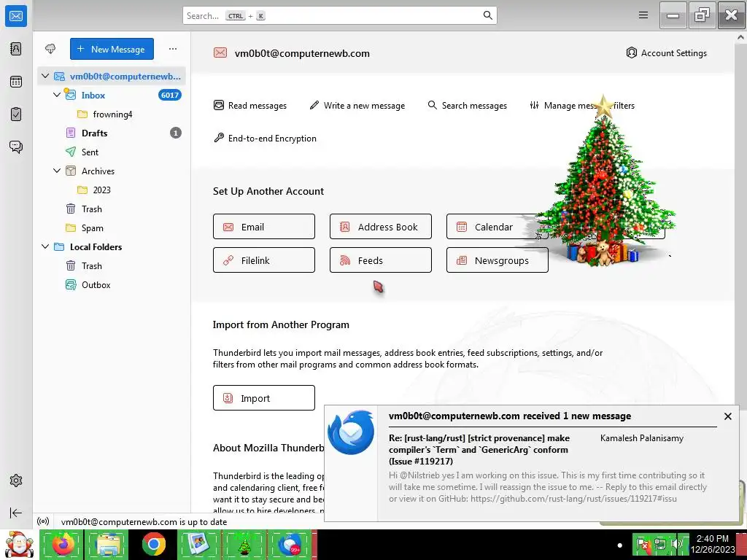Set up another Email account
The width and height of the screenshot is (747, 560).
tap(264, 227)
